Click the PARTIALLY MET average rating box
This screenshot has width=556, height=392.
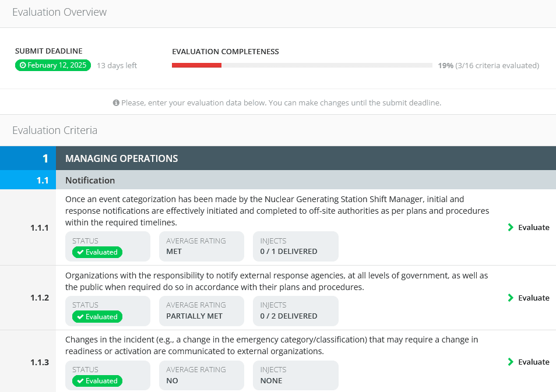tap(201, 310)
